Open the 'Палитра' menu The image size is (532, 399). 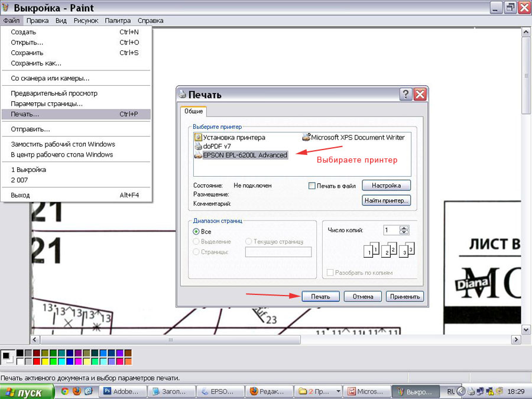(118, 20)
